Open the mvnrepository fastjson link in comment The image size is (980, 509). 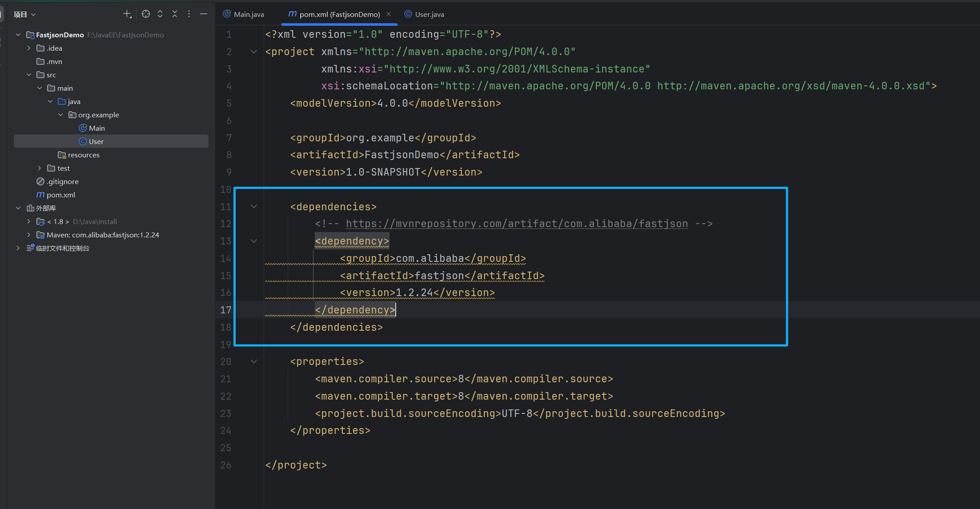click(x=516, y=224)
